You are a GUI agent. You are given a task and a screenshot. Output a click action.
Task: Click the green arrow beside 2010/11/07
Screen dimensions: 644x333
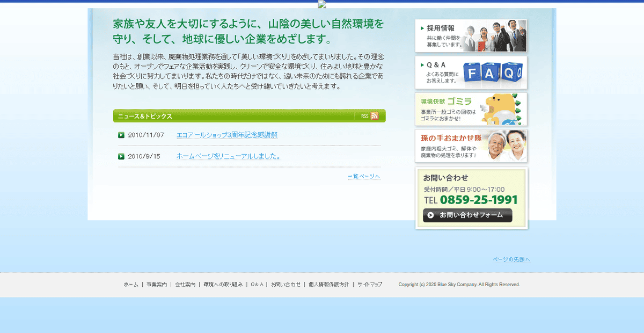(121, 135)
